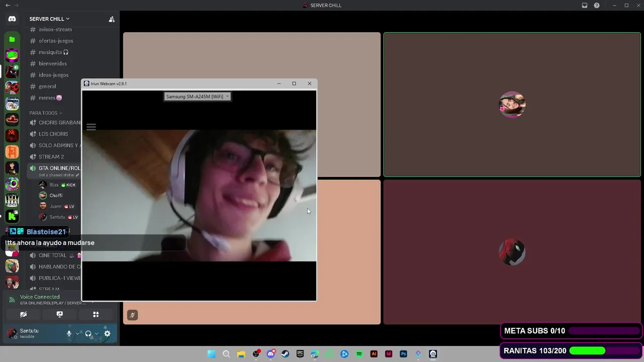Open the musiquita text channel
644x362 pixels.
tap(54, 52)
